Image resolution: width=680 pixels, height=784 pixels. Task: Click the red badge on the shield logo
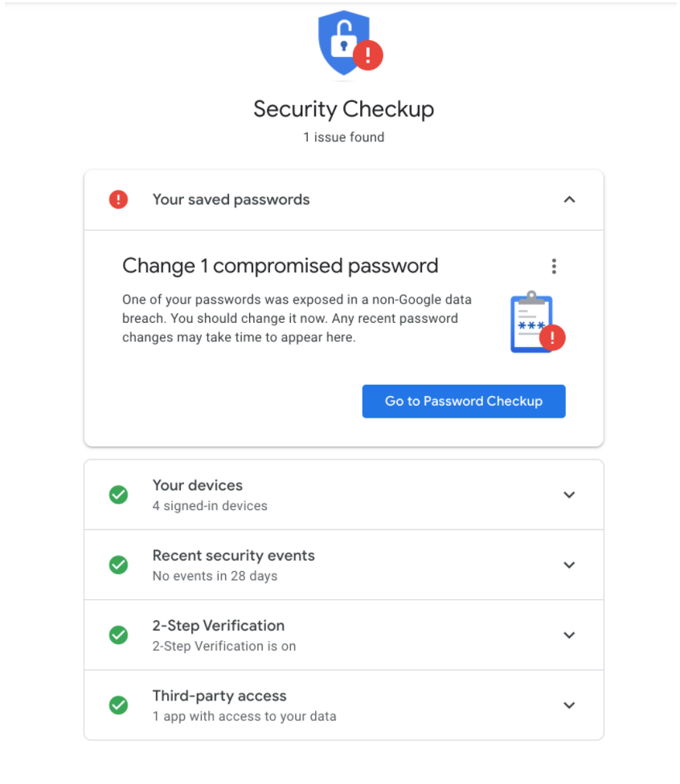368,55
